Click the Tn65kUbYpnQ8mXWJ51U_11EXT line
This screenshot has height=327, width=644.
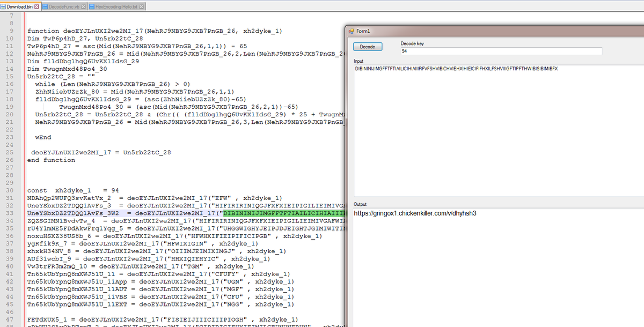(160, 303)
